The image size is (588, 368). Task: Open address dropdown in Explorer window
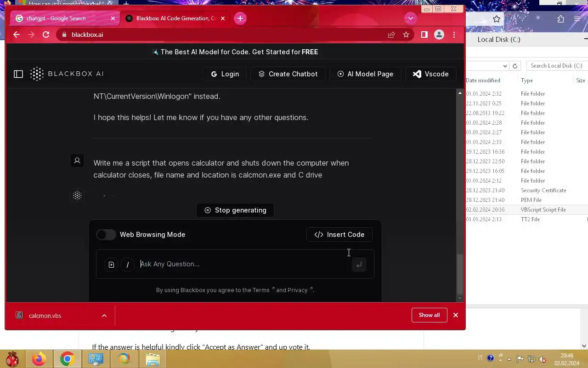tap(505, 66)
